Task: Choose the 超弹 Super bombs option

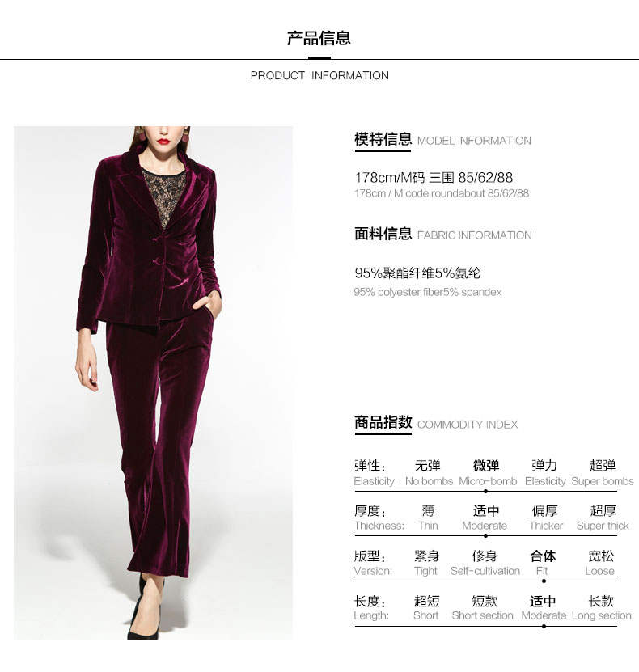Action: point(602,472)
